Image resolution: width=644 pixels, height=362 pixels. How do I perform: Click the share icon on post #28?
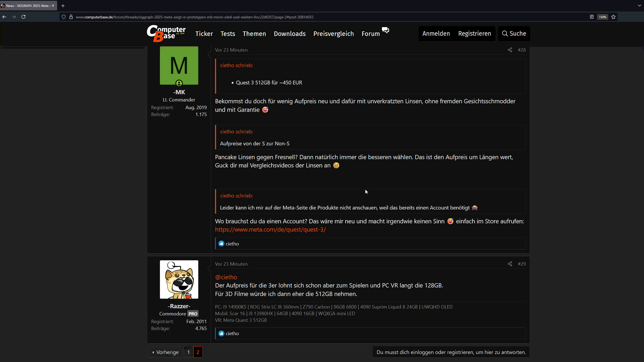pyautogui.click(x=510, y=50)
